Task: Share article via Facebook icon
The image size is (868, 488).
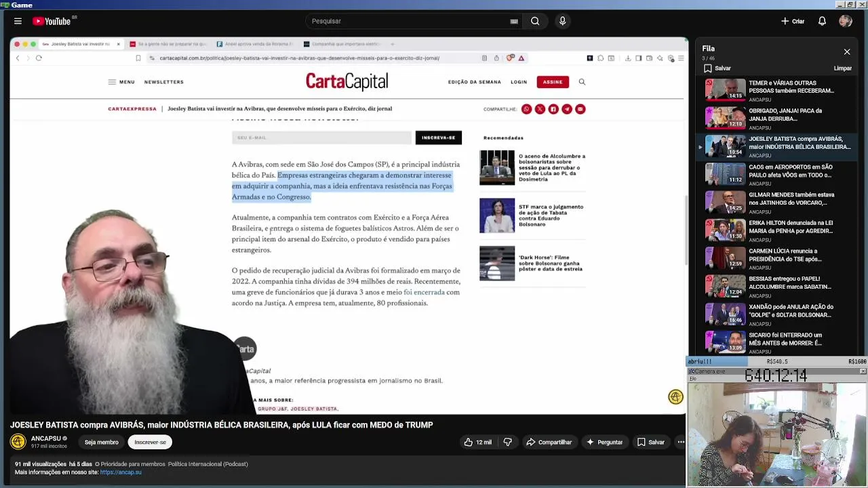Action: click(553, 109)
